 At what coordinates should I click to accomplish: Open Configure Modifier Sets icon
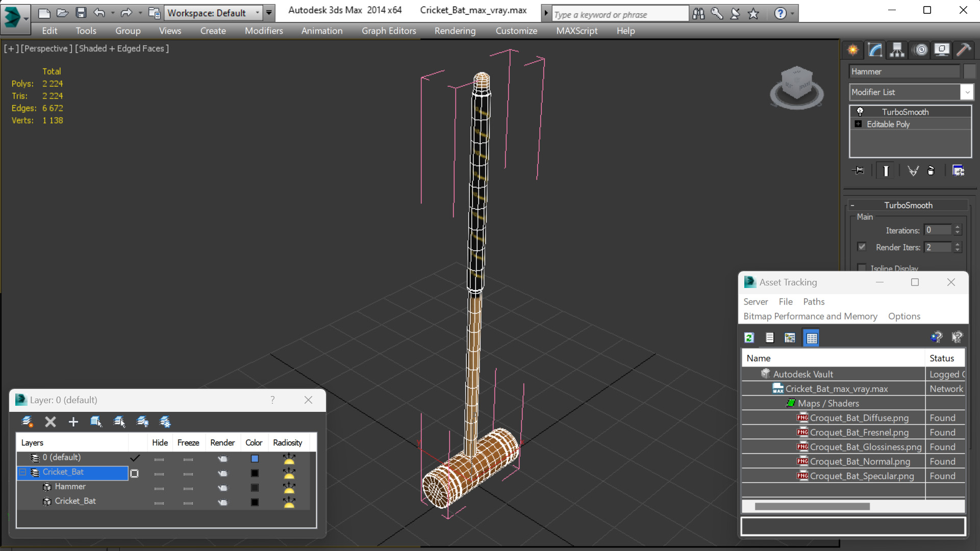click(x=958, y=171)
